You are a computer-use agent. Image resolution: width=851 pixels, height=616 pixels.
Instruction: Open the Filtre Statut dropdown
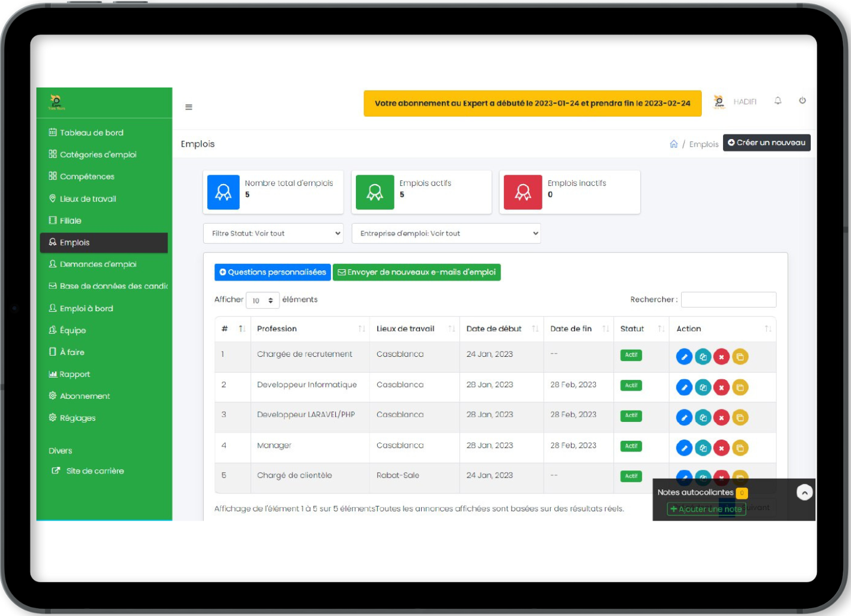click(x=273, y=233)
